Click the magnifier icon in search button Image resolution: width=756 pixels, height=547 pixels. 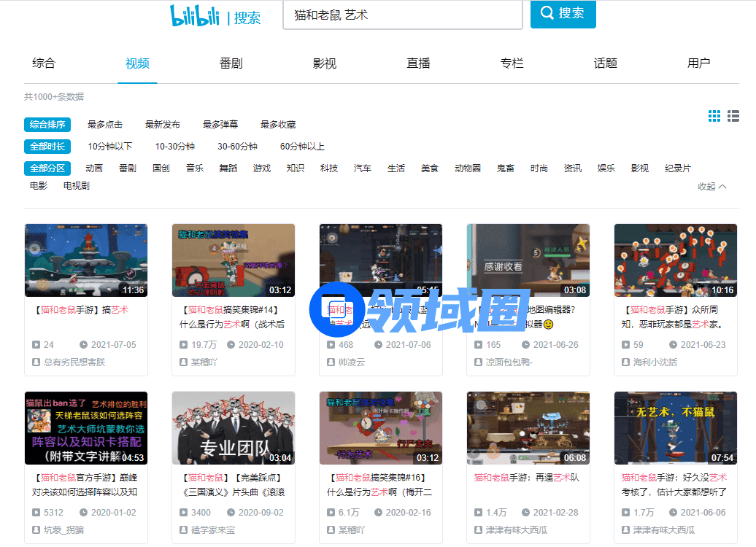click(547, 13)
